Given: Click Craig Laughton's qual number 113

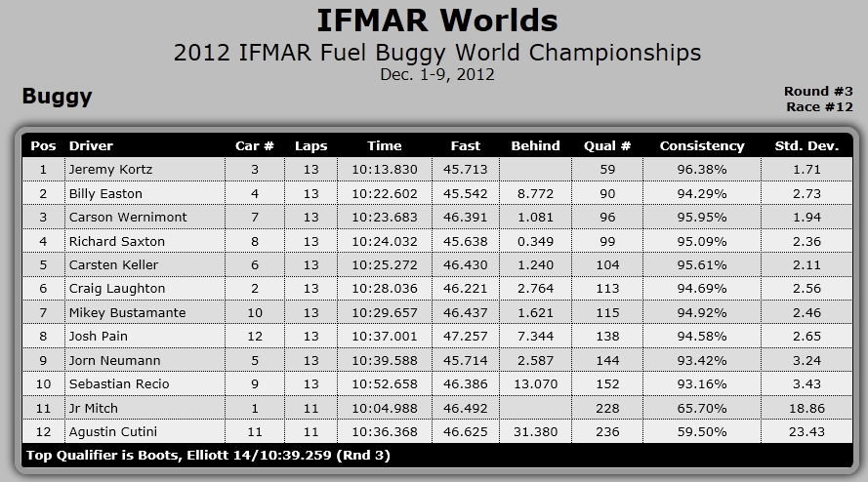Looking at the screenshot, I should click(x=607, y=289).
